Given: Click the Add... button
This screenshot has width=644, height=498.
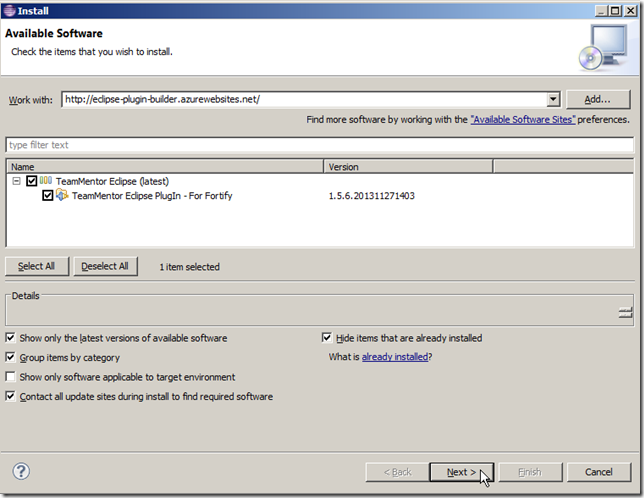Looking at the screenshot, I should tap(598, 99).
